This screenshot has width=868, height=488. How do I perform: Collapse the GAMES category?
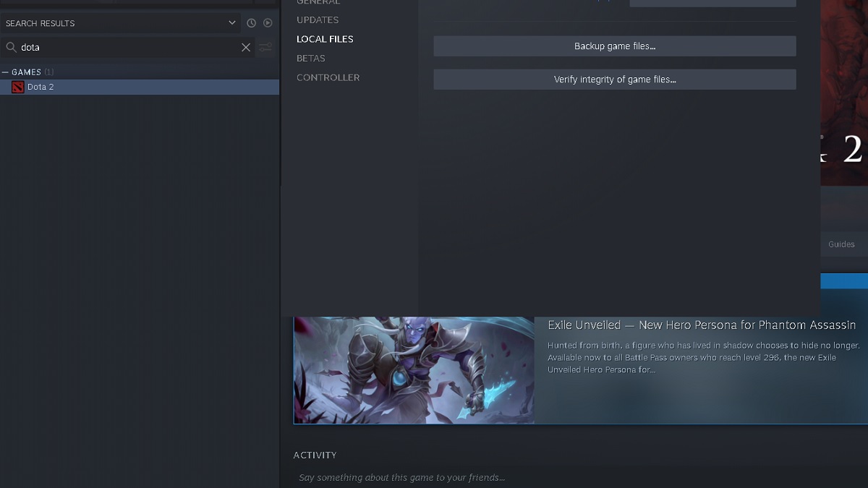click(x=6, y=72)
